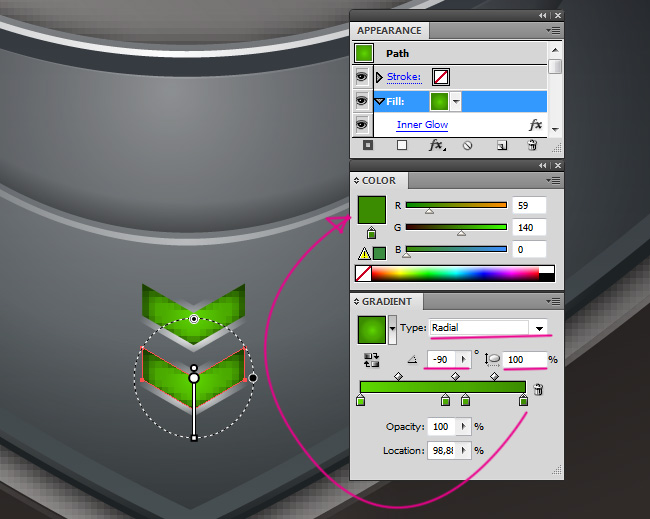Switch to the Appearance panel tab
The width and height of the screenshot is (650, 519).
[389, 31]
